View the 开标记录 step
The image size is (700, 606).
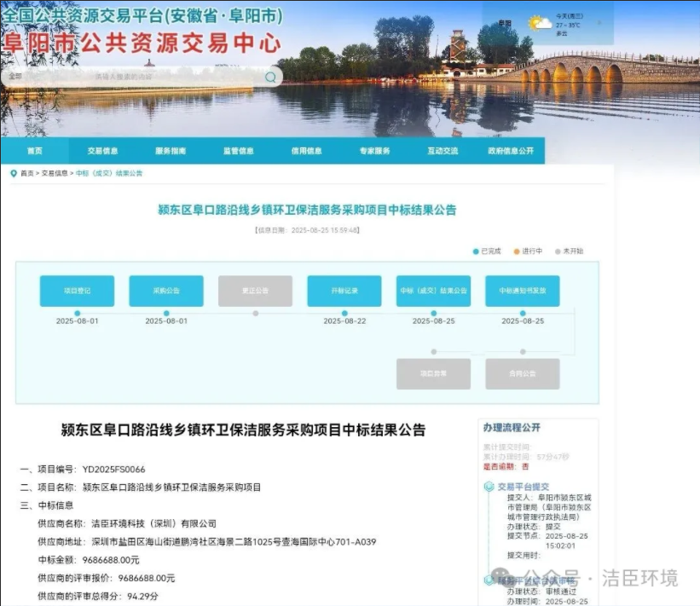[x=344, y=291]
